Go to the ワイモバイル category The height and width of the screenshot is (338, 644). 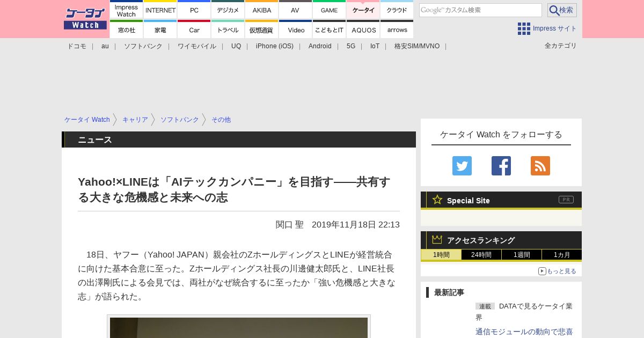click(197, 46)
